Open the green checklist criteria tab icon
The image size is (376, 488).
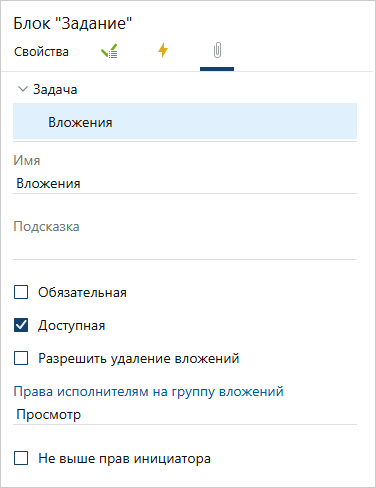pyautogui.click(x=109, y=51)
